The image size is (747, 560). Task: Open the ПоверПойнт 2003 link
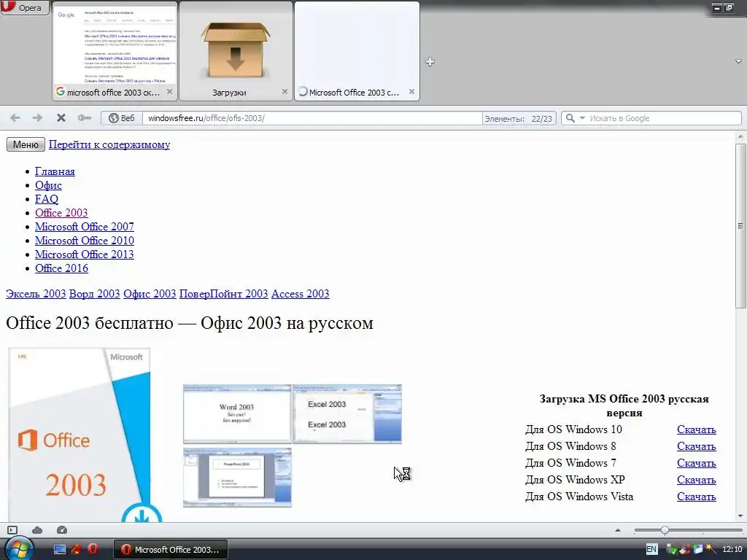[223, 293]
